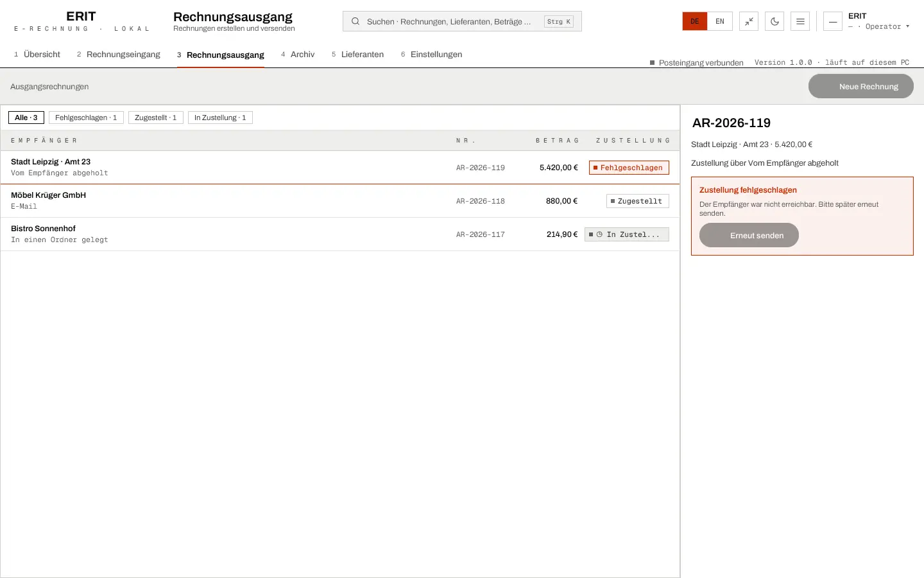924x578 pixels.
Task: Click invoice number AR-2026-118
Action: pyautogui.click(x=481, y=201)
